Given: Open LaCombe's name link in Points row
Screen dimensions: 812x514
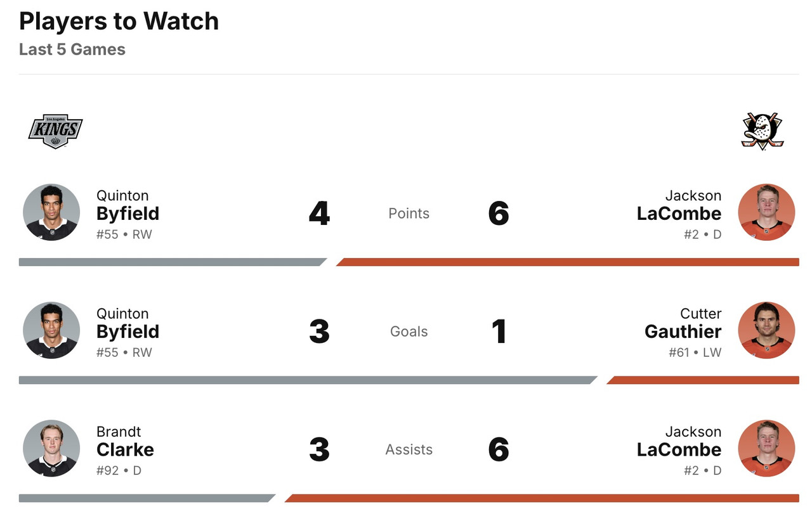Looking at the screenshot, I should click(679, 213).
